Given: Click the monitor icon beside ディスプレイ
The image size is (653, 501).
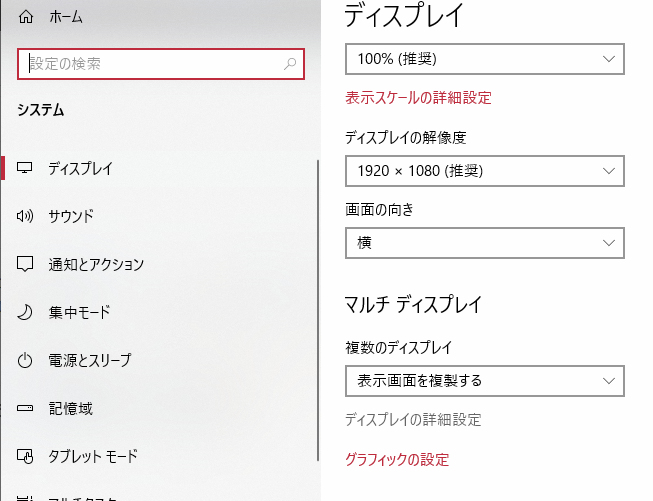Looking at the screenshot, I should coord(25,168).
